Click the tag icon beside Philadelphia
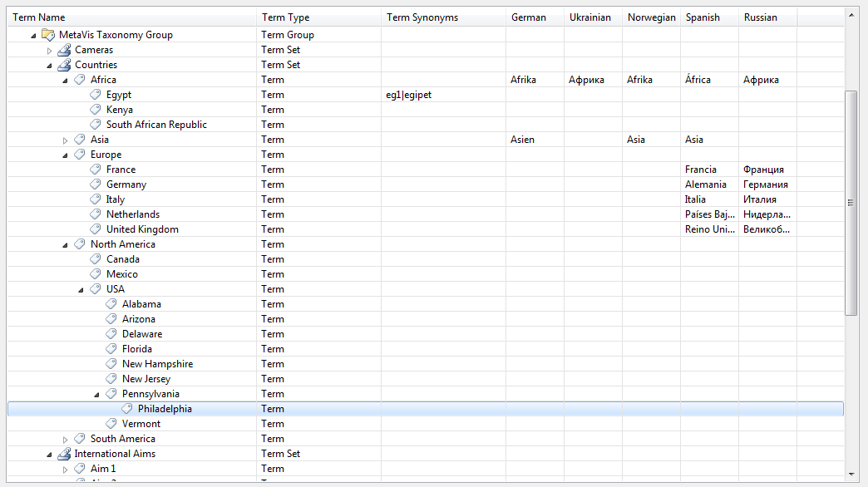 [x=127, y=409]
